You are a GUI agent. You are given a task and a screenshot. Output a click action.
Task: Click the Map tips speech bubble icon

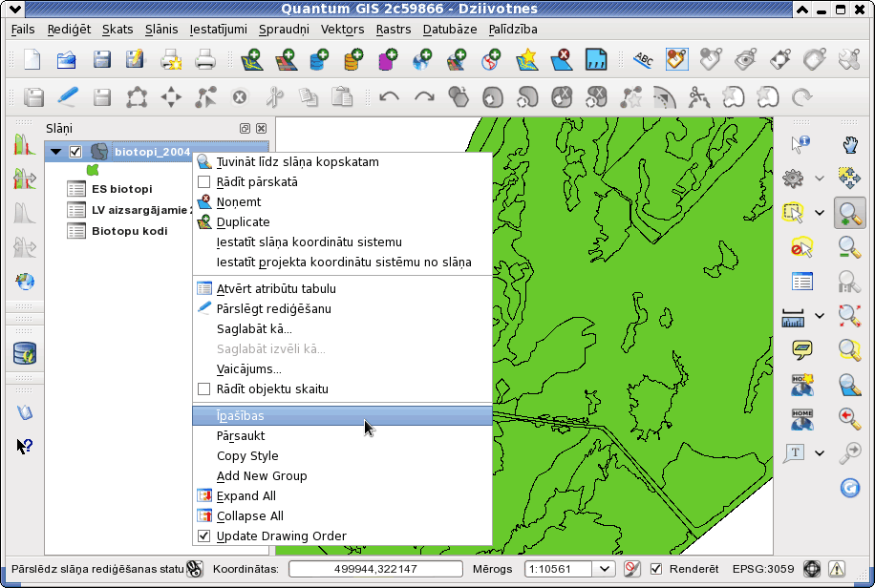[801, 350]
